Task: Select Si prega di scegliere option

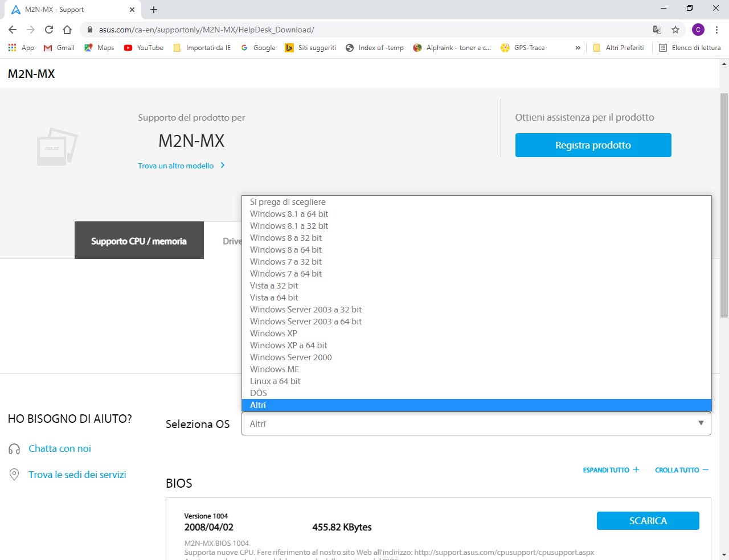Action: point(476,202)
